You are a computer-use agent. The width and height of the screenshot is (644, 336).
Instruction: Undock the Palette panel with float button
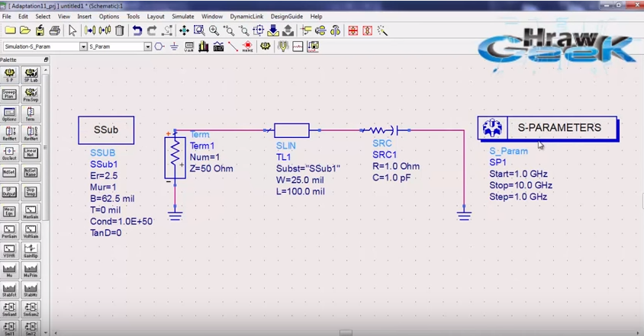(x=46, y=60)
